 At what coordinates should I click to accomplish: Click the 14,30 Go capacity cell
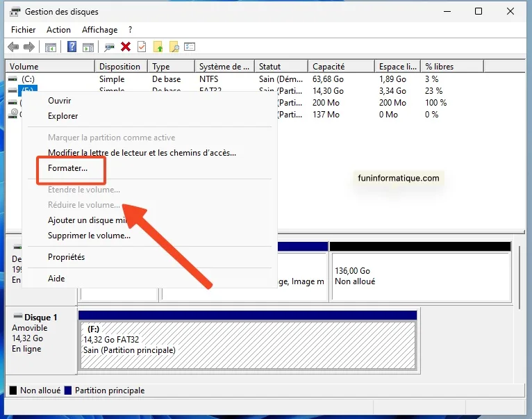[x=328, y=91]
